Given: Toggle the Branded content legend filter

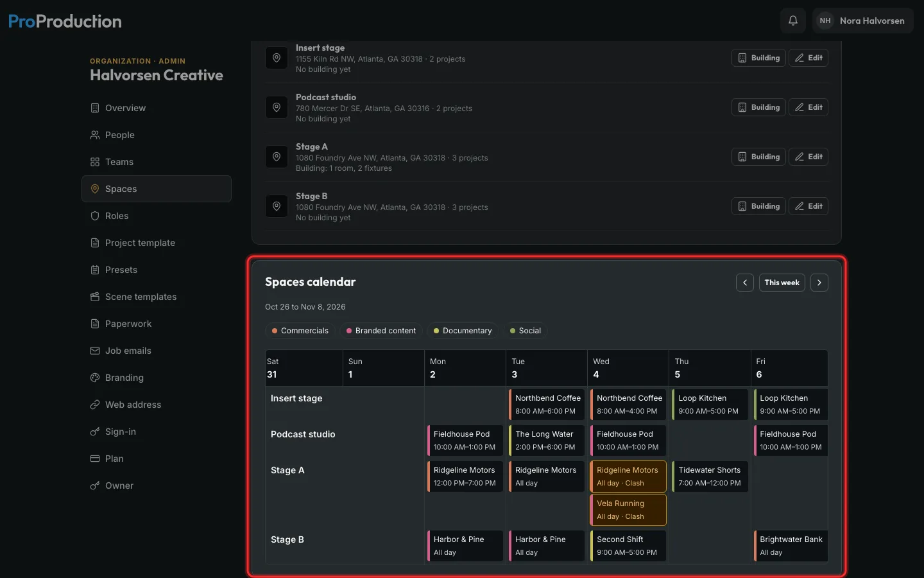Looking at the screenshot, I should [x=381, y=331].
